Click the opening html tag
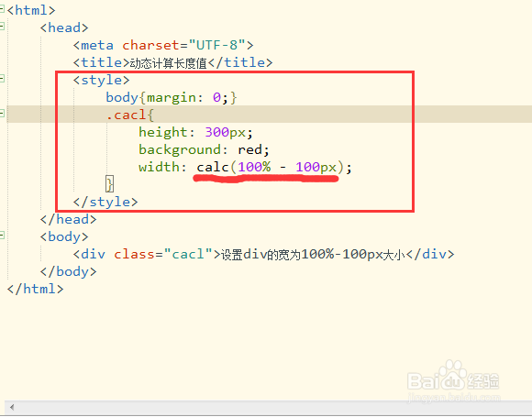This screenshot has height=417, width=532. pos(31,10)
